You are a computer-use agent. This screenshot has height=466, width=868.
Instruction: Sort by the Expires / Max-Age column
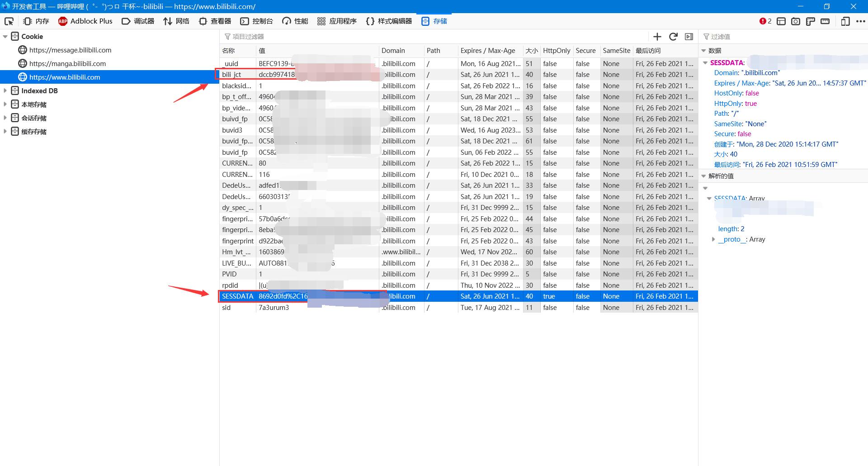pyautogui.click(x=491, y=51)
